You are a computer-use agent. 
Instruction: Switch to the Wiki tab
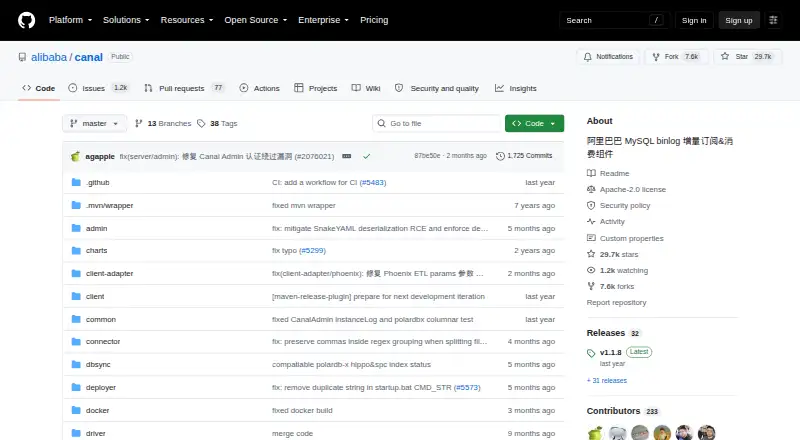366,88
